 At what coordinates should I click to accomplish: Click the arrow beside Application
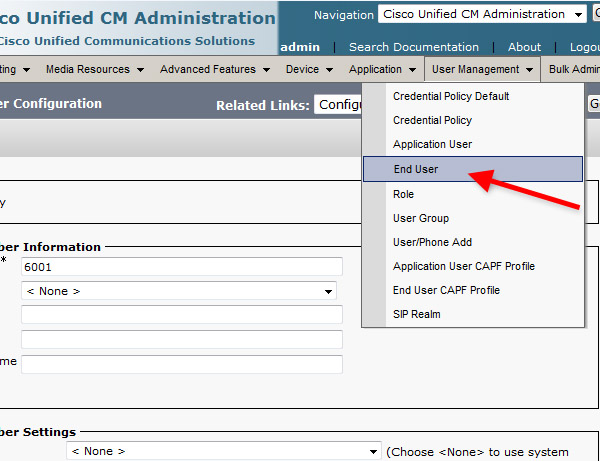(x=412, y=70)
